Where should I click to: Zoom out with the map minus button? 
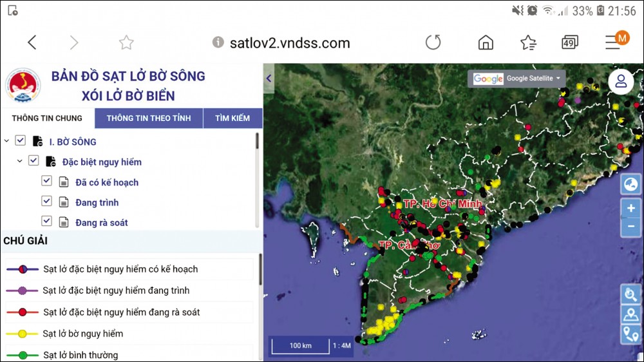[630, 226]
